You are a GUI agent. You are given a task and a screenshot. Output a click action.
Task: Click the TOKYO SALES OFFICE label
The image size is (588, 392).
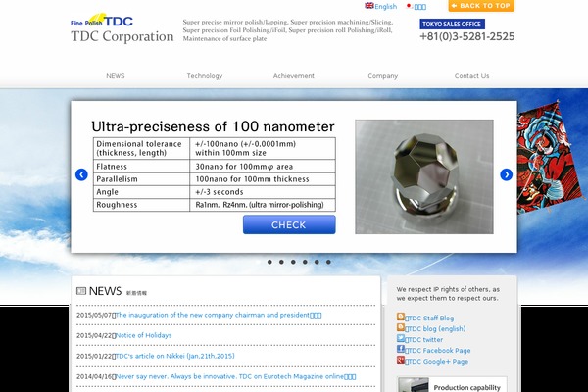pyautogui.click(x=452, y=24)
